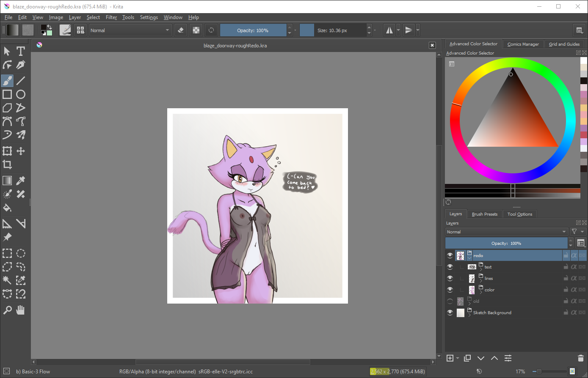Switch to the Brush Presets tab

(484, 214)
